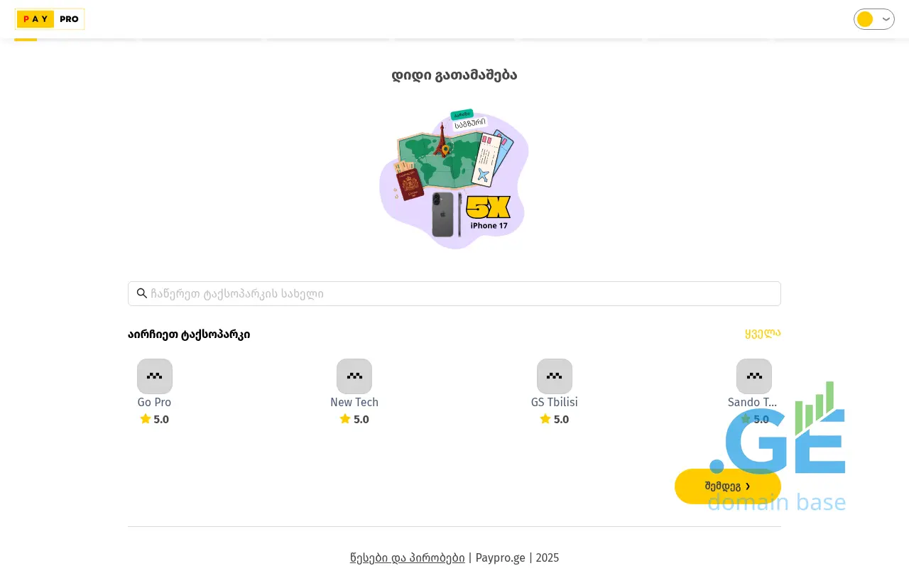Screen dimensions: 909x588
Task: Click the search magnifier icon
Action: coord(142,293)
